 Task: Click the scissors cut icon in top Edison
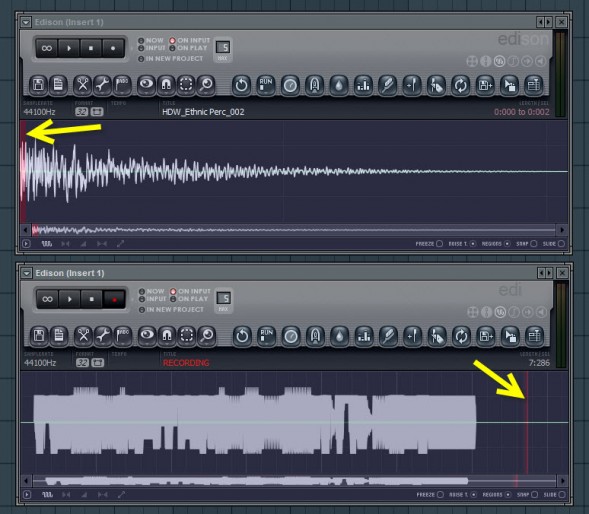pos(83,85)
